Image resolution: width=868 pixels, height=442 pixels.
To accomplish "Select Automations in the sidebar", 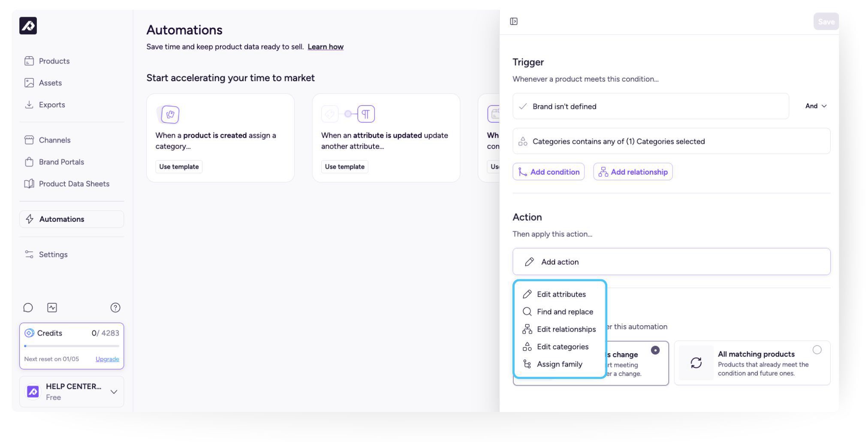I will (x=72, y=219).
